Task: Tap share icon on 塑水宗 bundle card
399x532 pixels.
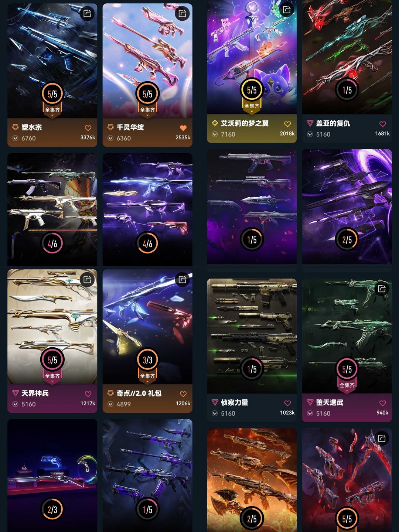Action: (87, 14)
